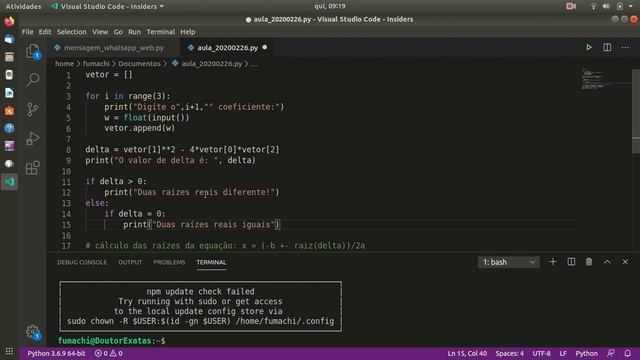The width and height of the screenshot is (640, 360).
Task: Open the Help menu
Action: pyautogui.click(x=187, y=32)
